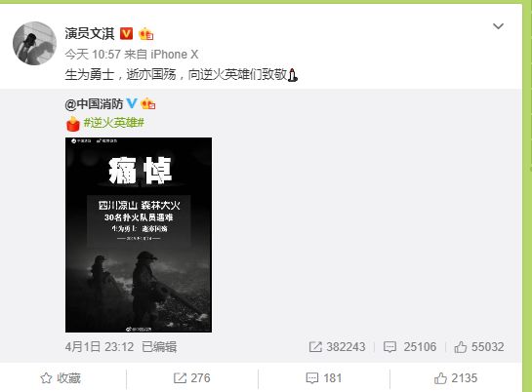Screen dimensions: 532x392
Task: Repost this post using the 276 share button
Action: (191, 378)
